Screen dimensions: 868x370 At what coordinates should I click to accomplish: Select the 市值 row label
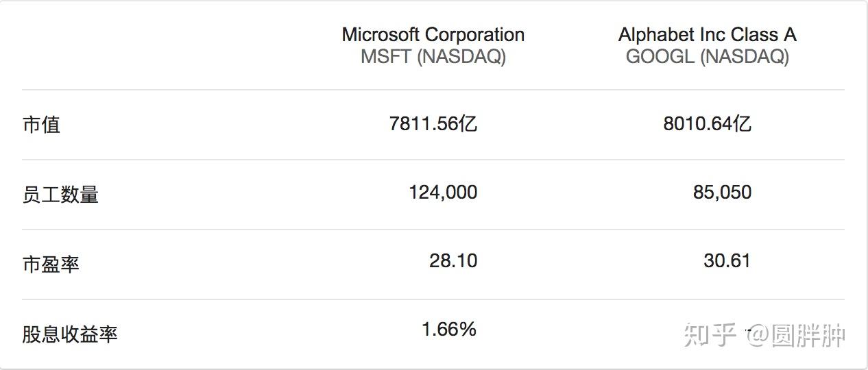point(41,125)
